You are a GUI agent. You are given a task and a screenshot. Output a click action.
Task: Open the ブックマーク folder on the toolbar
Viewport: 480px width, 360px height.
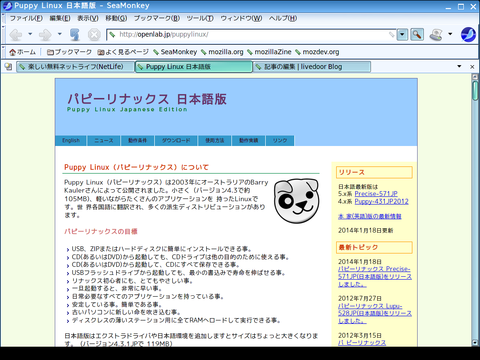coord(69,52)
